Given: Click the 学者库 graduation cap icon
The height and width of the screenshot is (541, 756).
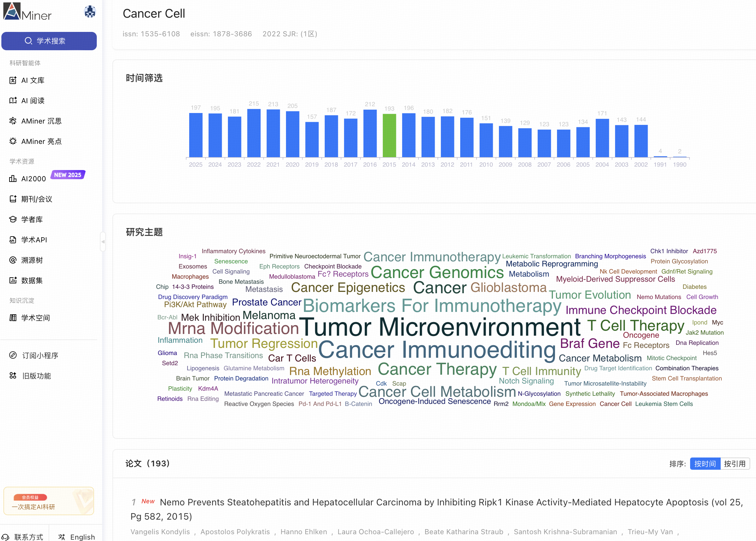Looking at the screenshot, I should pos(13,219).
